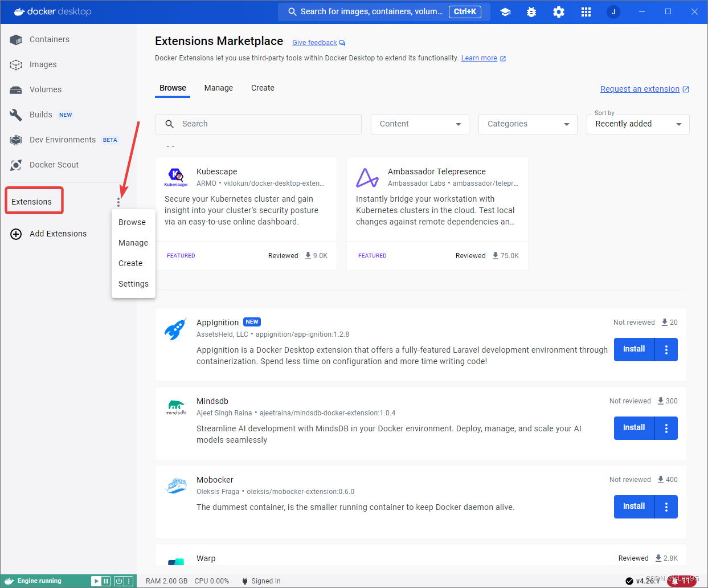Image resolution: width=708 pixels, height=588 pixels.
Task: Switch to the Browse tab
Action: coord(173,88)
